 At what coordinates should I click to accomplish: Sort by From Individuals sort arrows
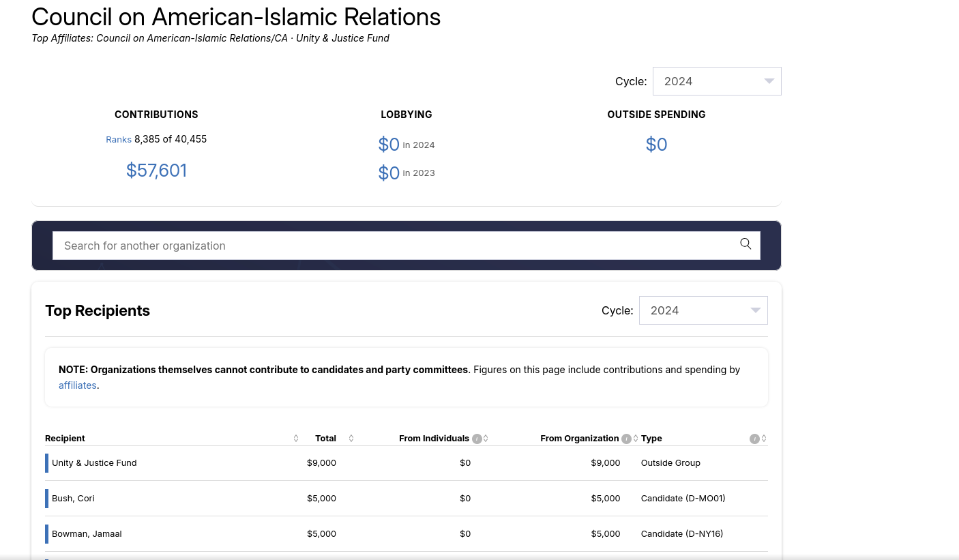click(x=486, y=439)
